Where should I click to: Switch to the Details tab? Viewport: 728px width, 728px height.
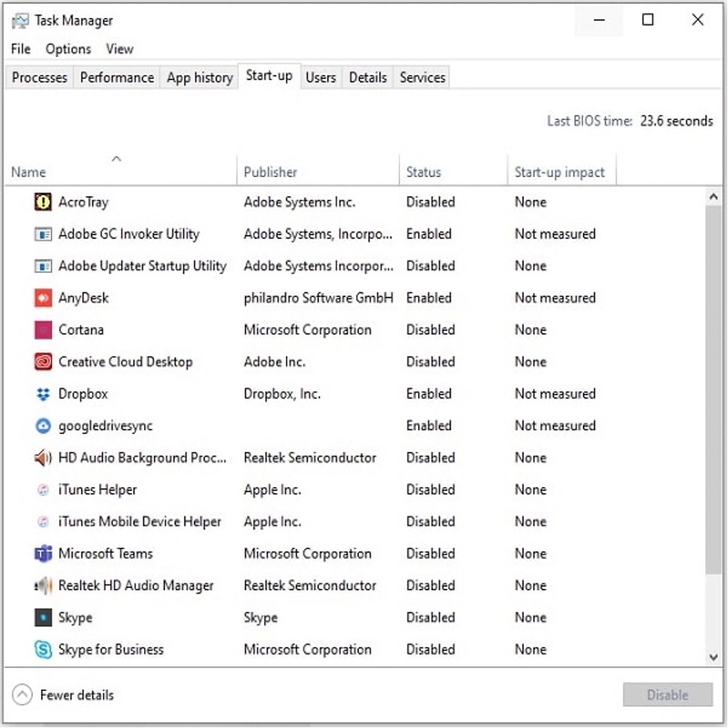click(368, 77)
